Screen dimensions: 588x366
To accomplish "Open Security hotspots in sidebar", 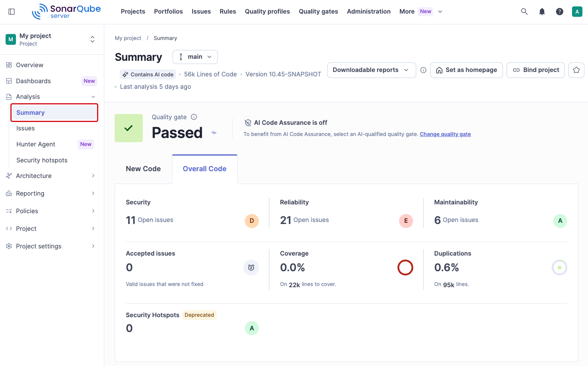I will click(54, 160).
